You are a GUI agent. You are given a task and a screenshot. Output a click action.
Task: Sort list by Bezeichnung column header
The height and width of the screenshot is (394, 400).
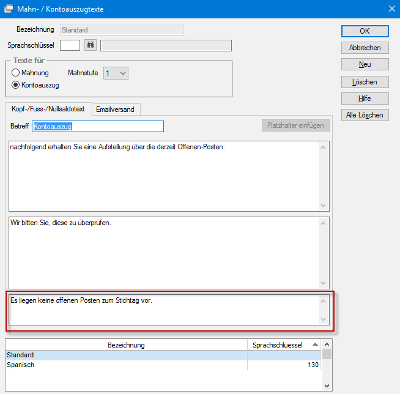click(126, 345)
